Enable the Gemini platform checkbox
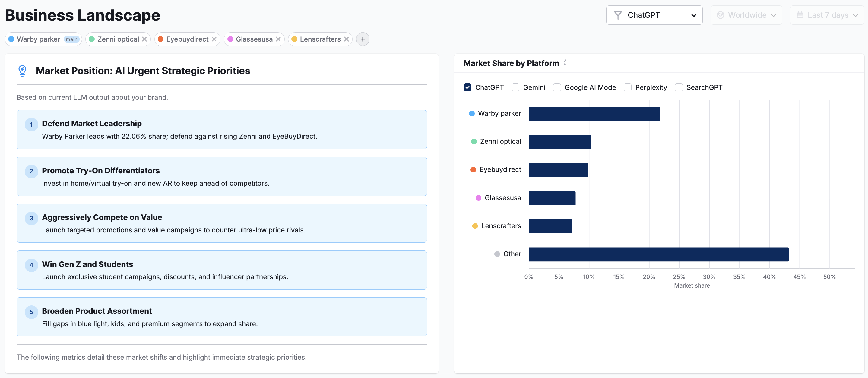The width and height of the screenshot is (868, 378). tap(515, 88)
